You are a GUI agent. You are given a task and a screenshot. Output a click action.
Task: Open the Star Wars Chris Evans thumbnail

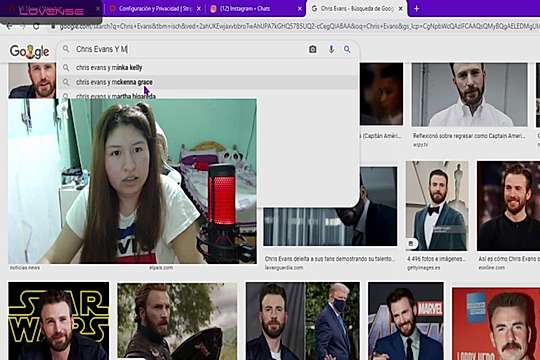[59, 321]
